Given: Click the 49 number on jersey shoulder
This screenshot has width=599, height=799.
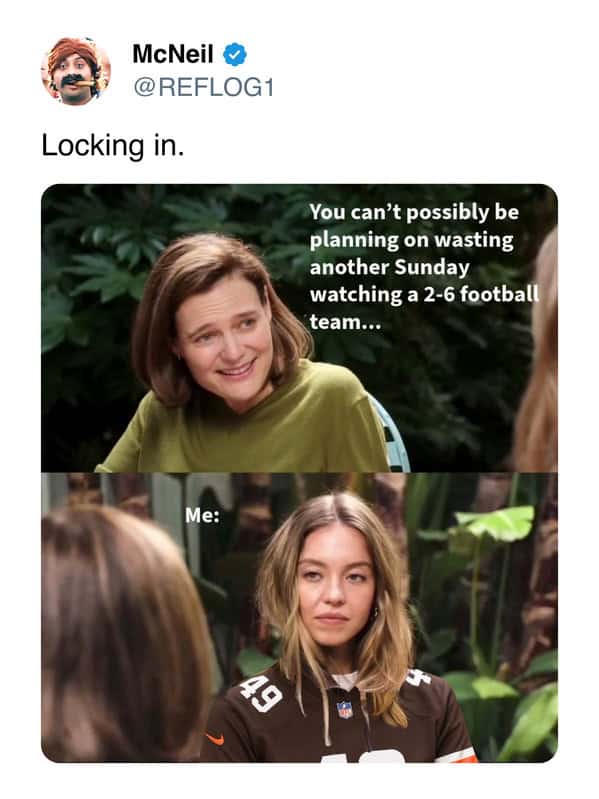Looking at the screenshot, I should click(262, 694).
